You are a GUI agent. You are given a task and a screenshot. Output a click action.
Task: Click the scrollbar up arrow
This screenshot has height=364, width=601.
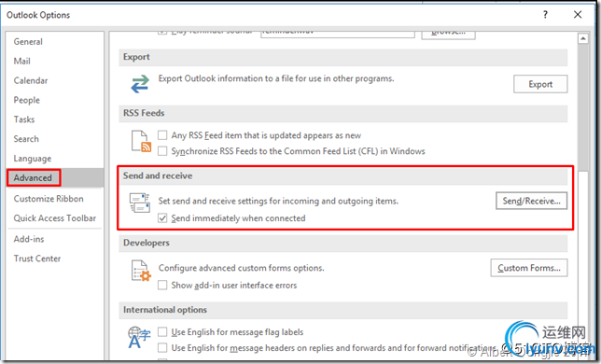click(x=583, y=38)
